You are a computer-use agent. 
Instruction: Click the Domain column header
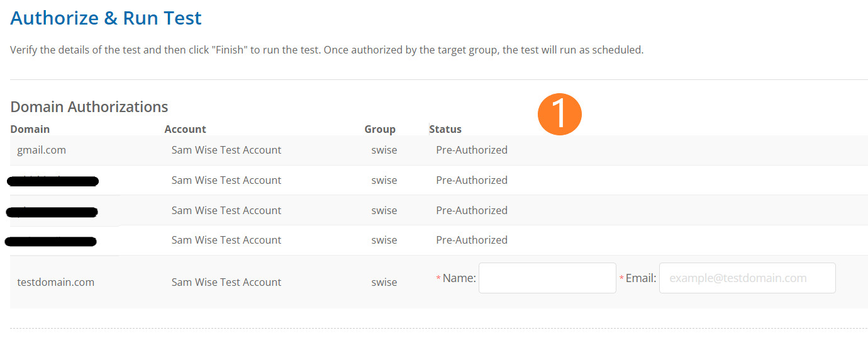30,129
